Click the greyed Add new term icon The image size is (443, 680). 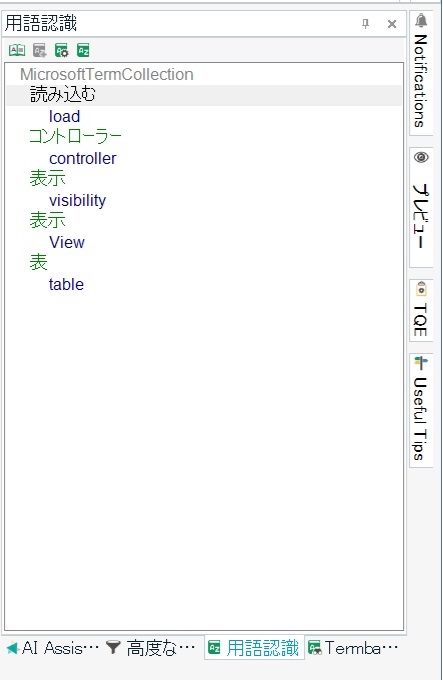[40, 50]
